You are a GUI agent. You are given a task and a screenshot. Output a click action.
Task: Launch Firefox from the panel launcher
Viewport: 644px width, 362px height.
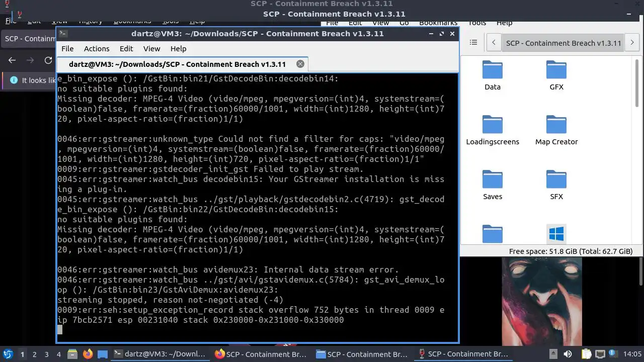click(x=87, y=354)
